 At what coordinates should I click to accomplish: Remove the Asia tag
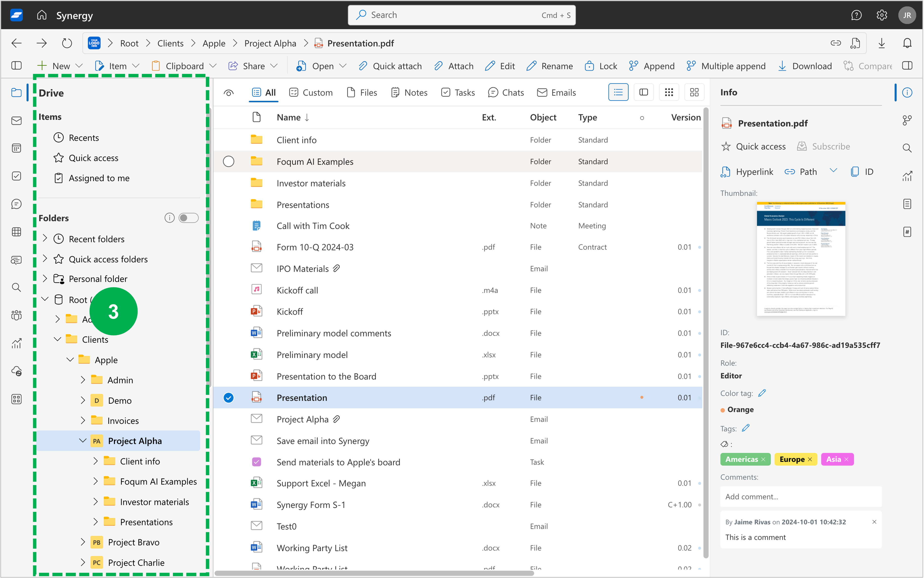(x=846, y=459)
